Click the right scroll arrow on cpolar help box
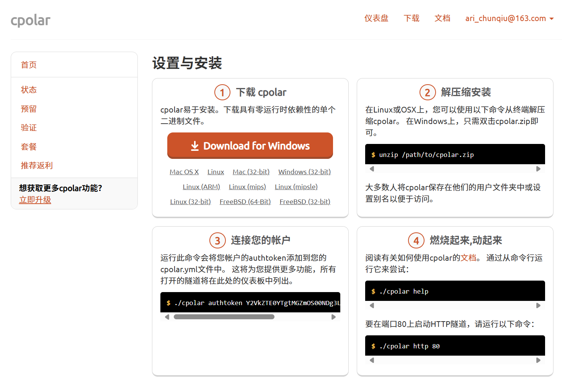Viewport: 578px width, 392px height. (x=538, y=305)
